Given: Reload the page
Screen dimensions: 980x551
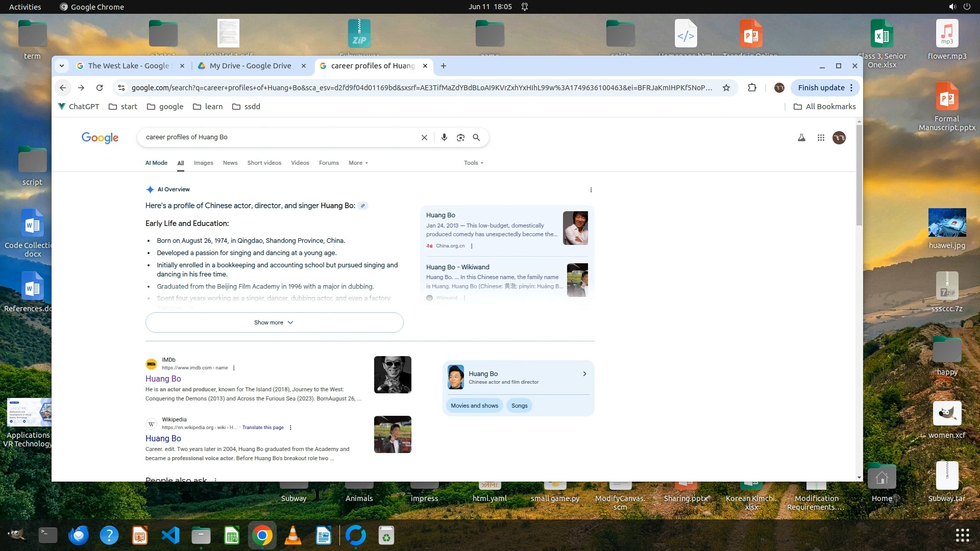Looking at the screenshot, I should pos(100,88).
